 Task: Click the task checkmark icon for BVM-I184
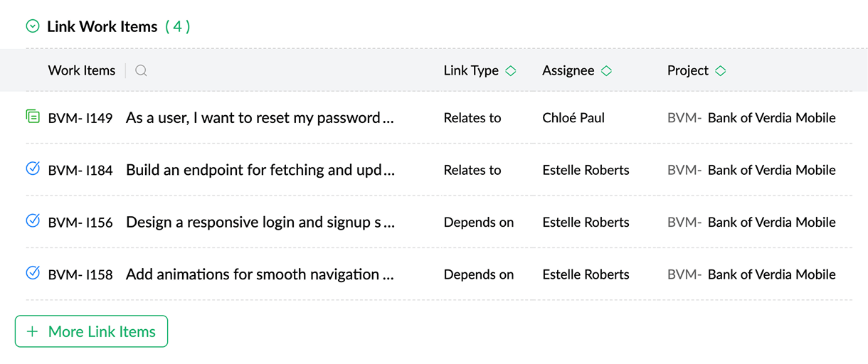pyautogui.click(x=32, y=168)
